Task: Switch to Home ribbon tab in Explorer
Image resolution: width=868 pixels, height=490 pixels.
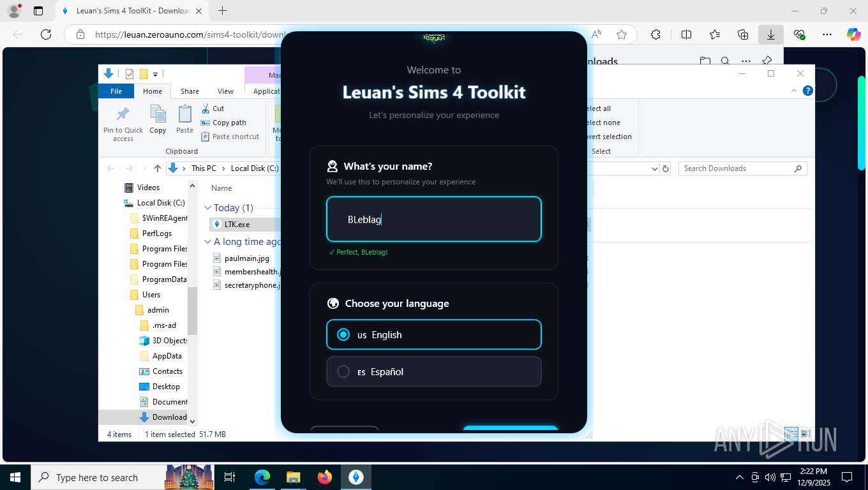Action: click(153, 91)
